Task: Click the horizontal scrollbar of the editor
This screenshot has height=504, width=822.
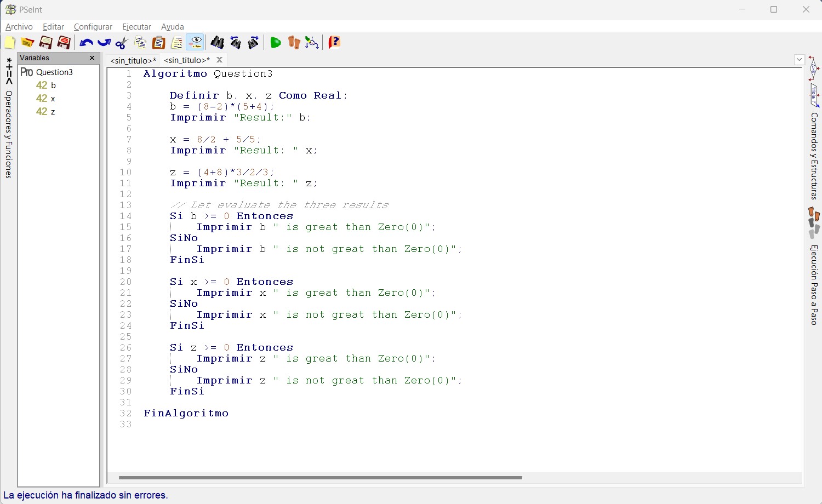Action: (x=321, y=478)
